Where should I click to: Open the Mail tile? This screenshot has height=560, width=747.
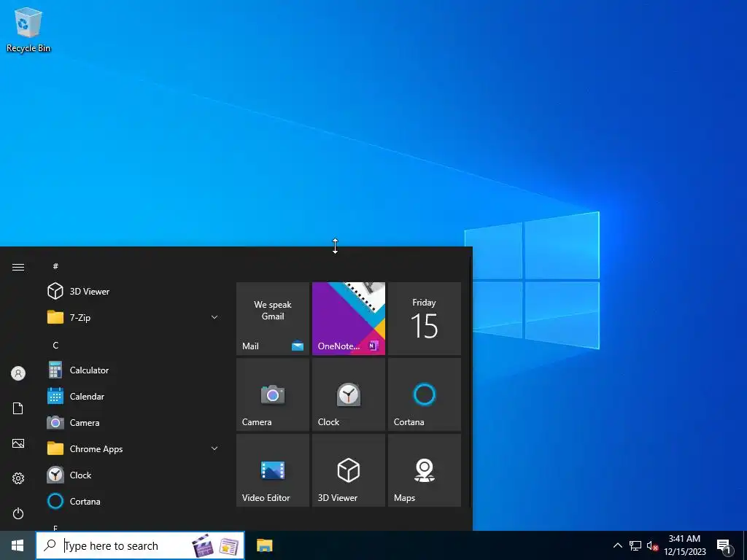[273, 319]
